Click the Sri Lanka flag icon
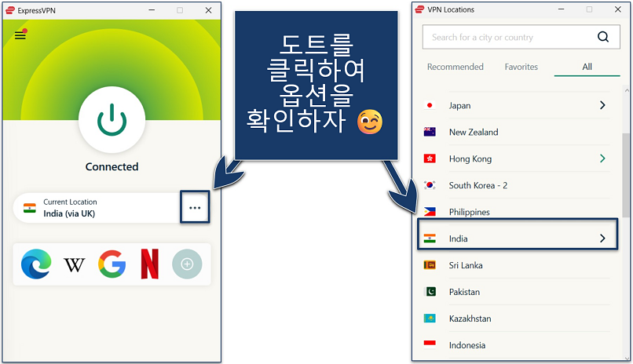 [x=430, y=265]
